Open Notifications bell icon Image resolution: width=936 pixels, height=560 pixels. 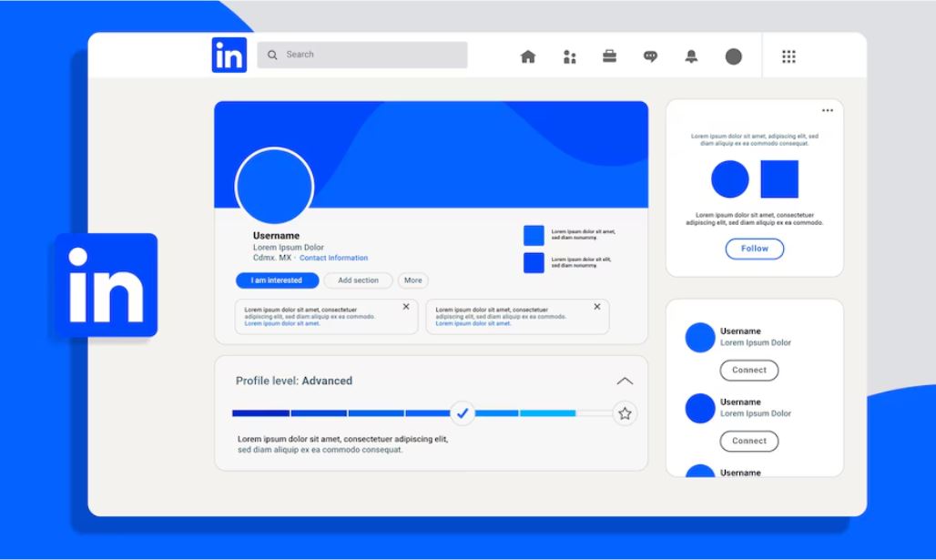[691, 56]
